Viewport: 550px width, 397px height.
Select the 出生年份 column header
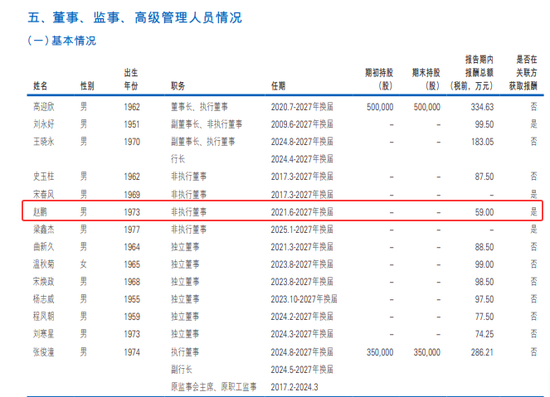tap(131, 79)
